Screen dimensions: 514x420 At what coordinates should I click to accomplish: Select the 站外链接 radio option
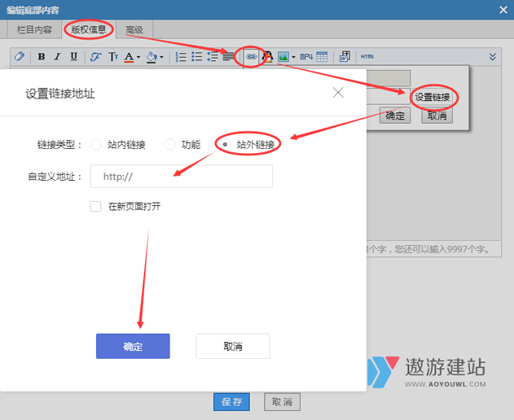pyautogui.click(x=225, y=145)
